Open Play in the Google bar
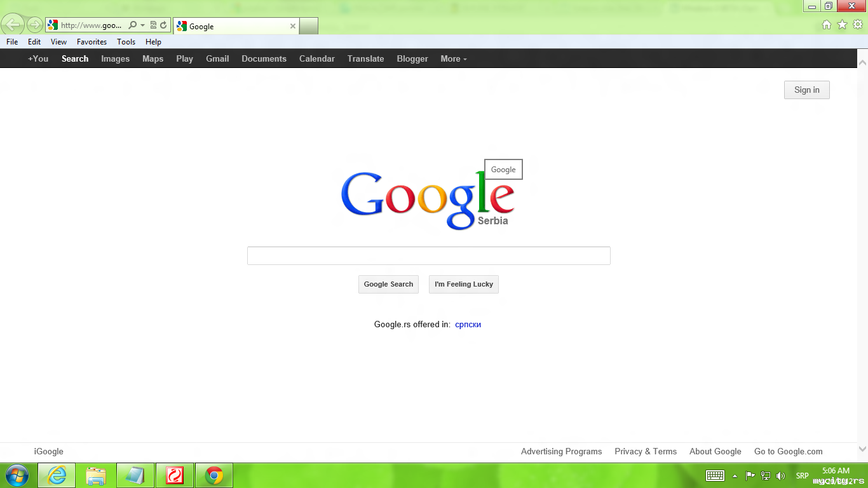Image resolution: width=868 pixels, height=488 pixels. coord(184,58)
